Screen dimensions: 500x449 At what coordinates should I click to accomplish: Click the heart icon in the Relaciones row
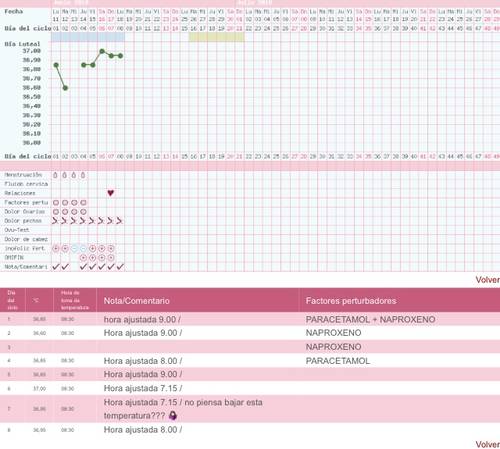click(111, 193)
